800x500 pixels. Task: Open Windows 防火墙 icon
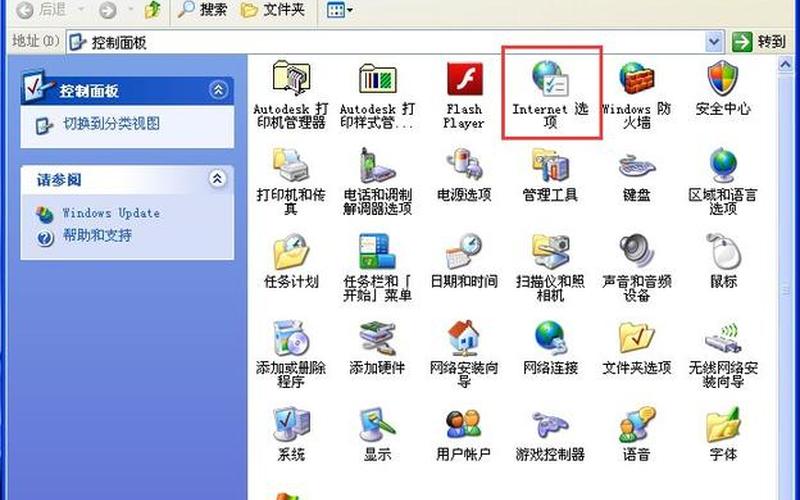coord(637,78)
